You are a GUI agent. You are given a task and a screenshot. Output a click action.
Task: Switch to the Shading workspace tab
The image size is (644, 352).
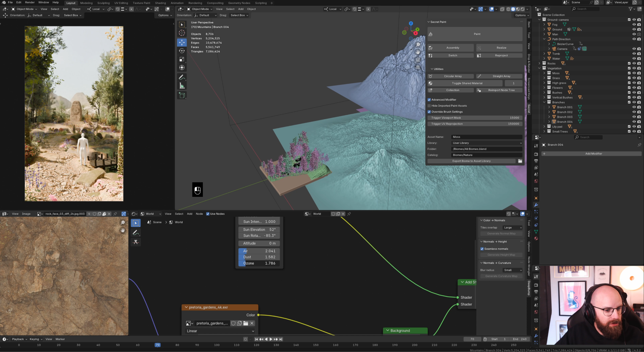[x=160, y=3]
